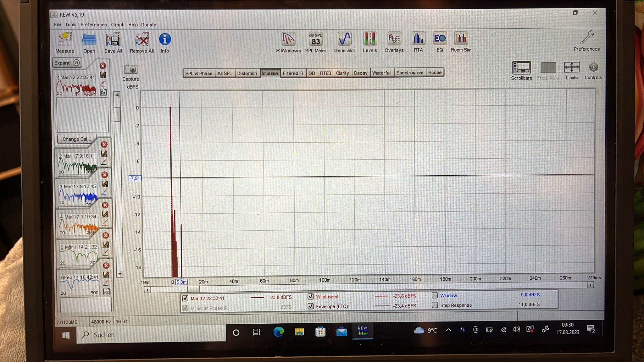Uncheck the Windowed trace checkbox
644x362 pixels.
311,296
